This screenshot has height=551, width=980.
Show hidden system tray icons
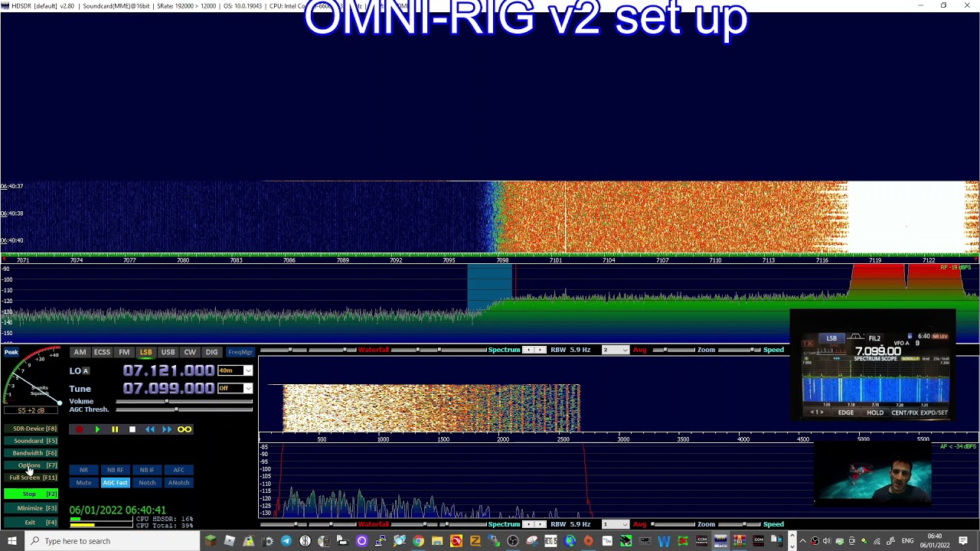[x=802, y=541]
